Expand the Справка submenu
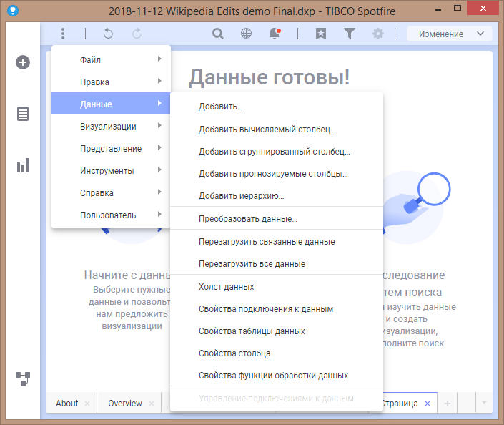The height and width of the screenshot is (425, 504). coord(111,192)
